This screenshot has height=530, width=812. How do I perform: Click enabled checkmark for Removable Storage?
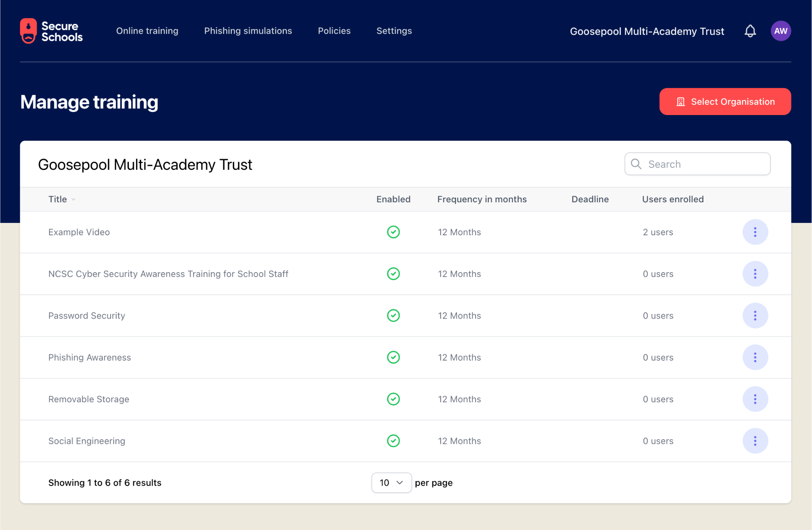coord(393,399)
